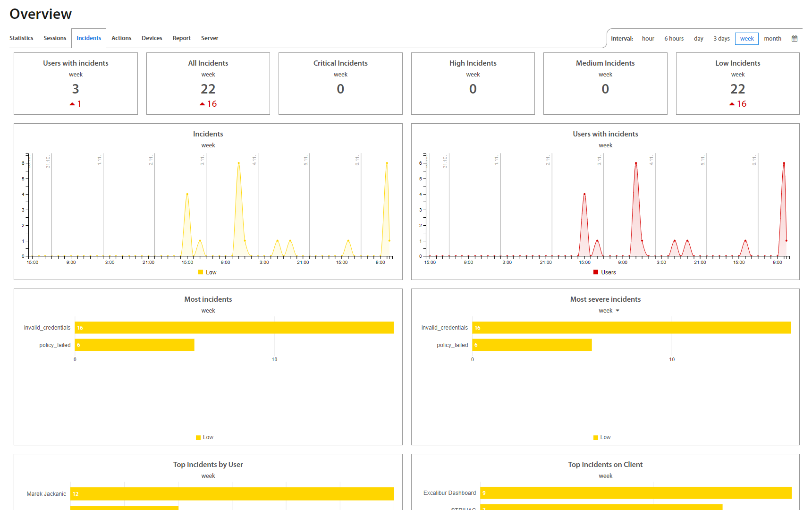Toggle the Users legend in Users with incidents chart
This screenshot has height=510, width=812.
point(604,272)
